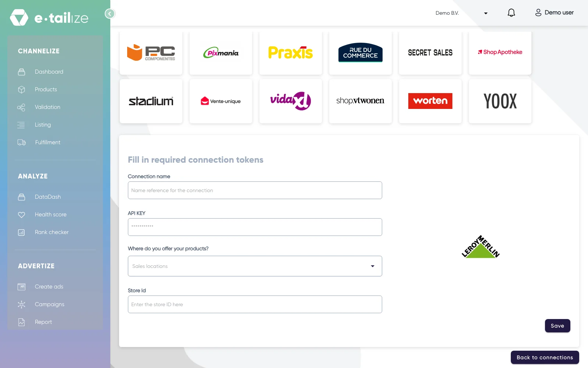Open Create ads menu item
This screenshot has width=588, height=368.
(49, 287)
